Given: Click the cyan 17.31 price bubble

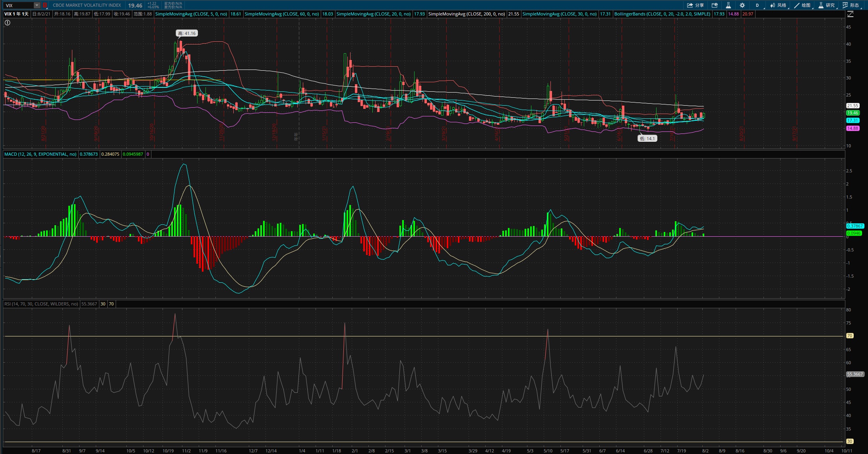Looking at the screenshot, I should pyautogui.click(x=852, y=120).
